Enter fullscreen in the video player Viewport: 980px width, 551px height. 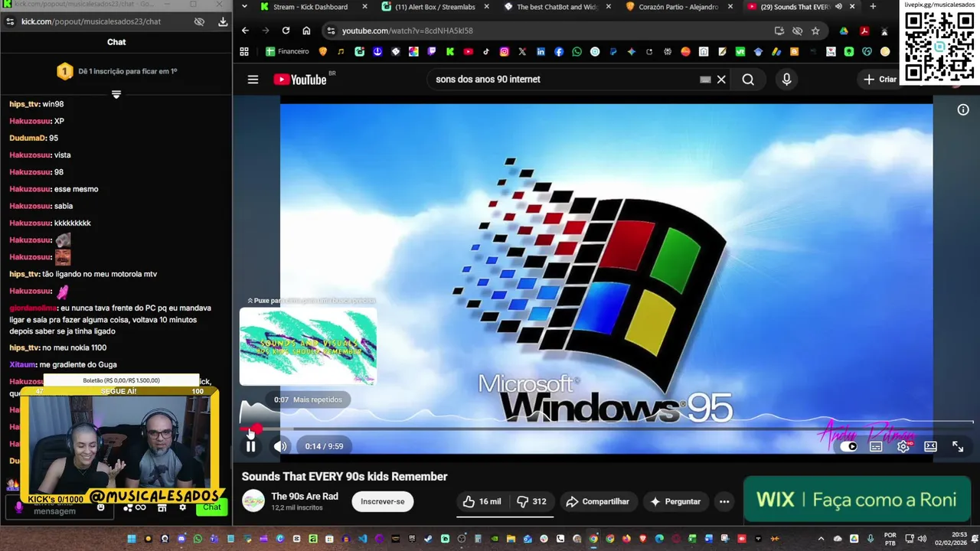click(x=958, y=446)
